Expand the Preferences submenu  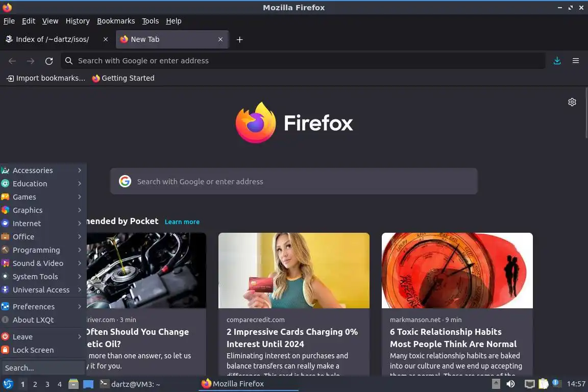[x=43, y=306]
